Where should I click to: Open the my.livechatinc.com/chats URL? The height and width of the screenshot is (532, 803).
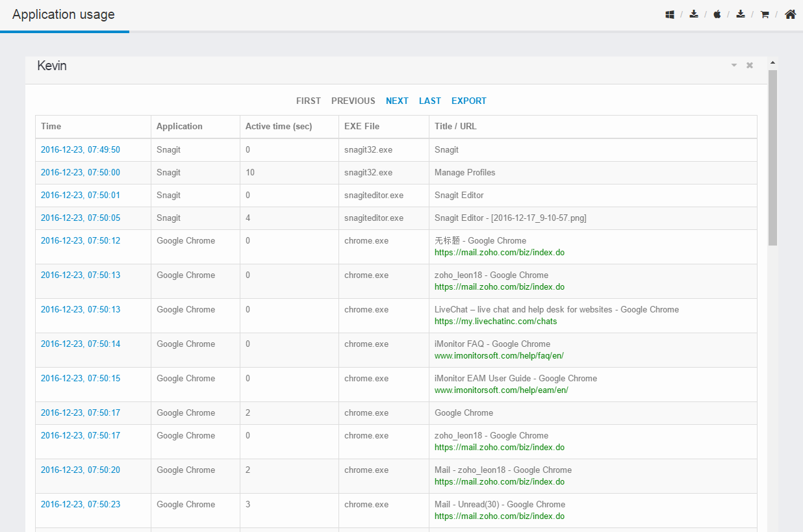point(496,321)
